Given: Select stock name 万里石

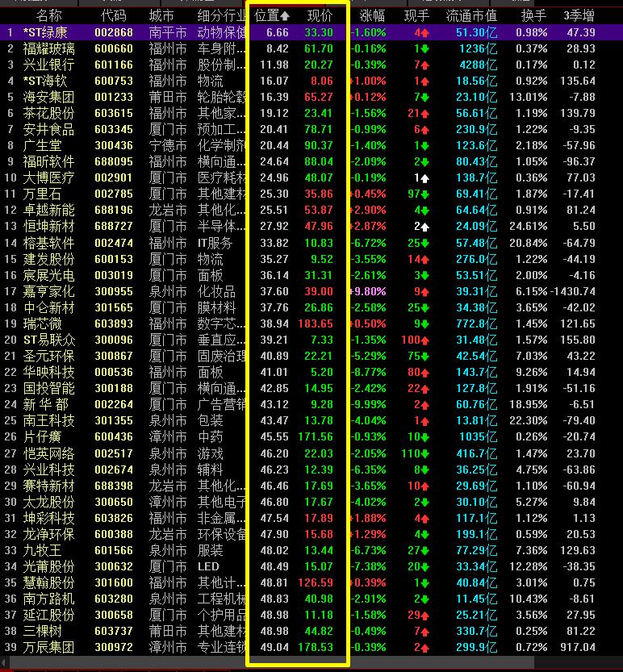Looking at the screenshot, I should click(43, 194).
